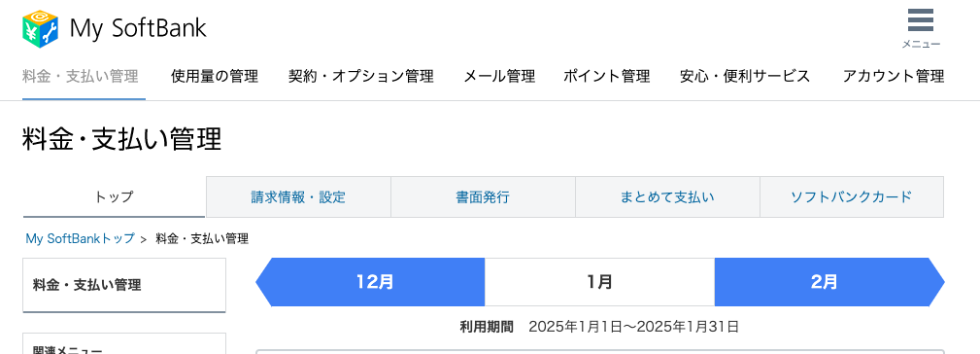Screen dimensions: 980x354
Task: Open the まとめて支払い tab
Action: point(667,197)
